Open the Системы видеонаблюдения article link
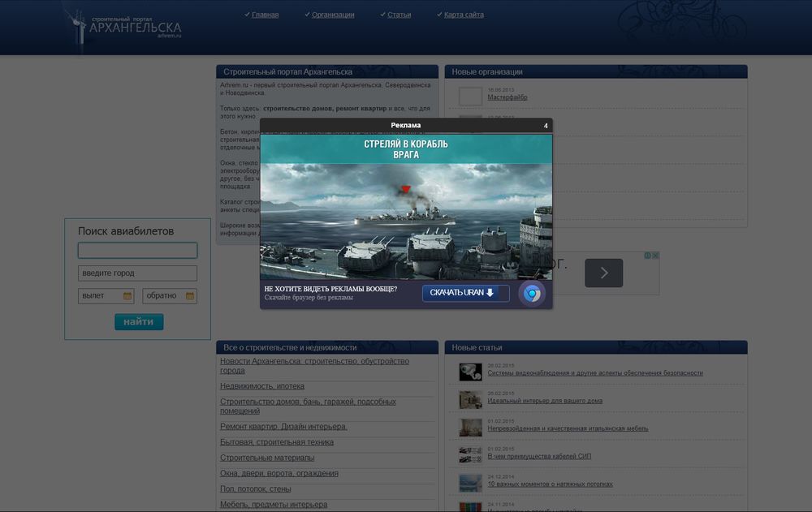Viewport: 812px width, 512px height. click(x=595, y=372)
